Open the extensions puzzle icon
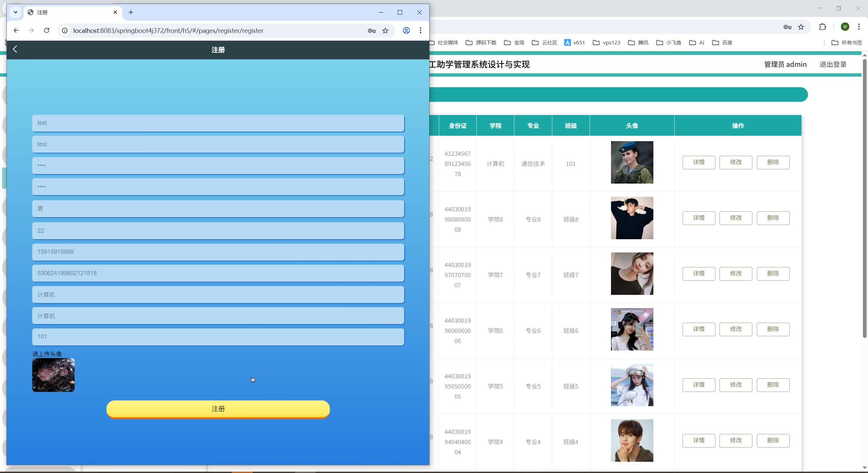This screenshot has width=868, height=473. (822, 27)
